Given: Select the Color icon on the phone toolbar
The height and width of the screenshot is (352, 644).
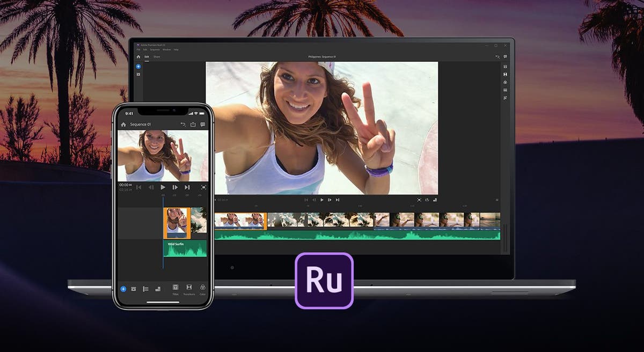Looking at the screenshot, I should pos(202,289).
